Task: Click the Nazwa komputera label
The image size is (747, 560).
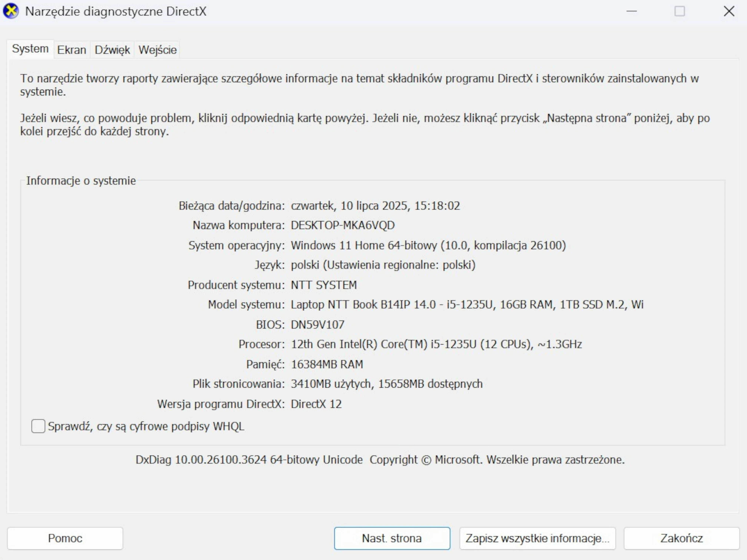Action: tap(239, 225)
